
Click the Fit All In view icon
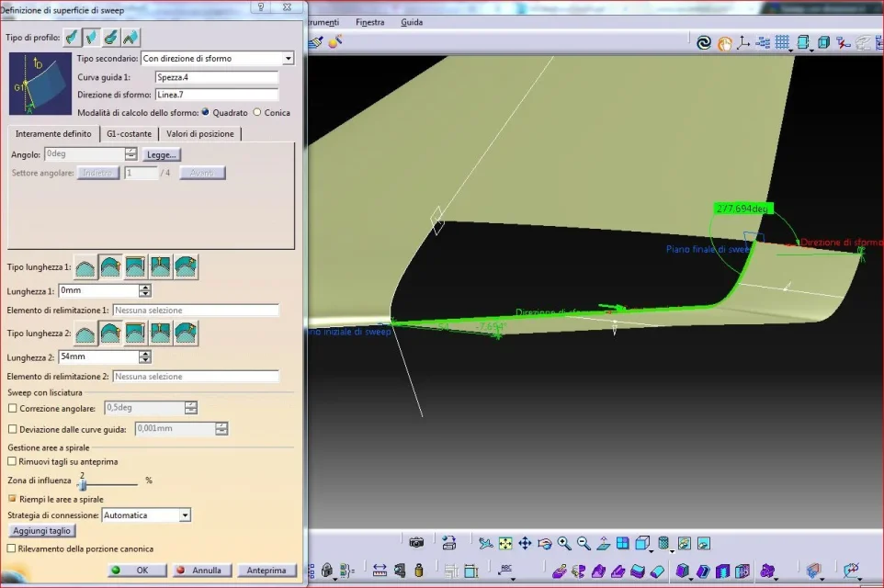(505, 543)
